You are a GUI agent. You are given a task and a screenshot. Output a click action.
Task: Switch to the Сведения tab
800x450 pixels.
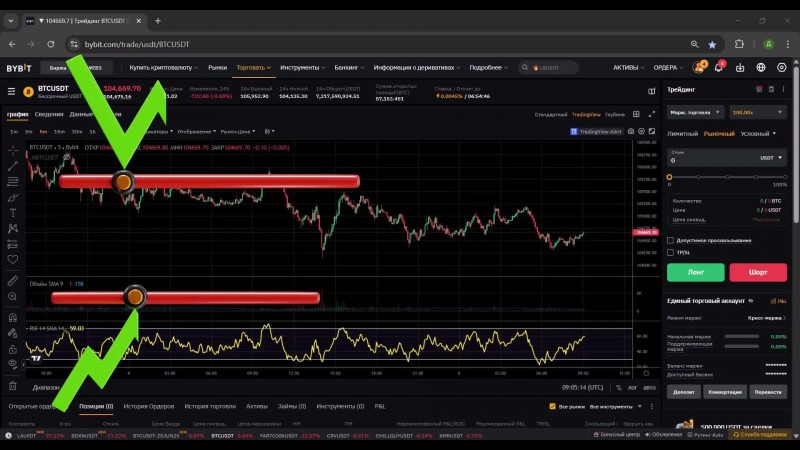pos(49,114)
